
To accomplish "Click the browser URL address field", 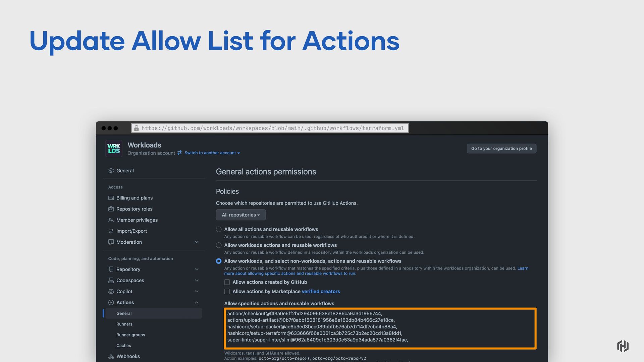I will (x=270, y=128).
